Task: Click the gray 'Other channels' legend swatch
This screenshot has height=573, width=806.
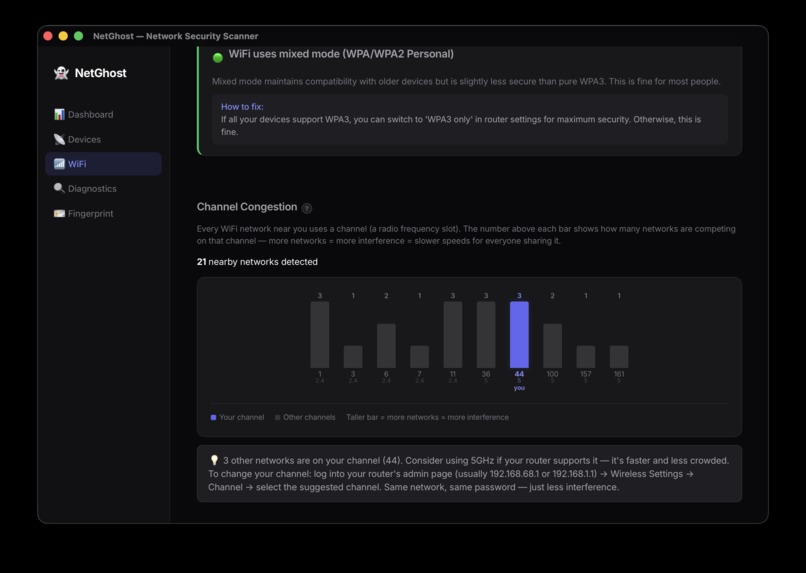Action: click(278, 417)
